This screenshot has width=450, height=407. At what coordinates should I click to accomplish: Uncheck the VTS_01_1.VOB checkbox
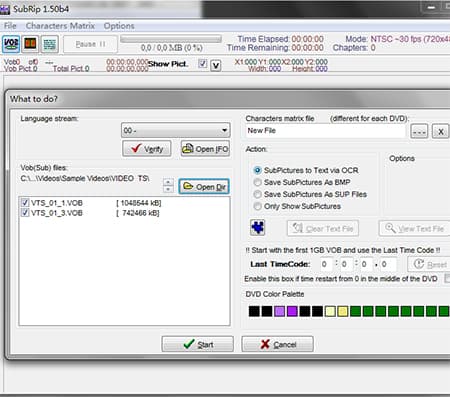25,202
